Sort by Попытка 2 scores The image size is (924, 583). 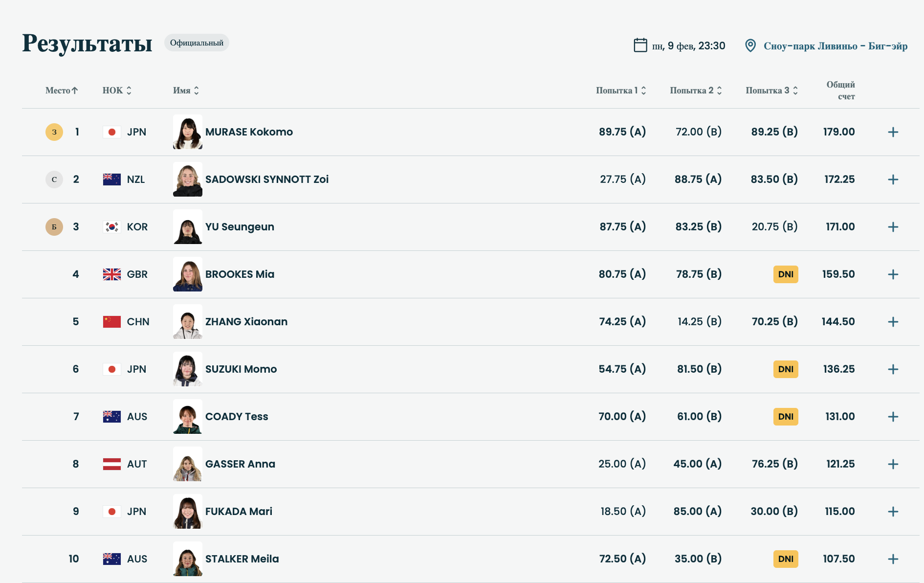(x=696, y=90)
